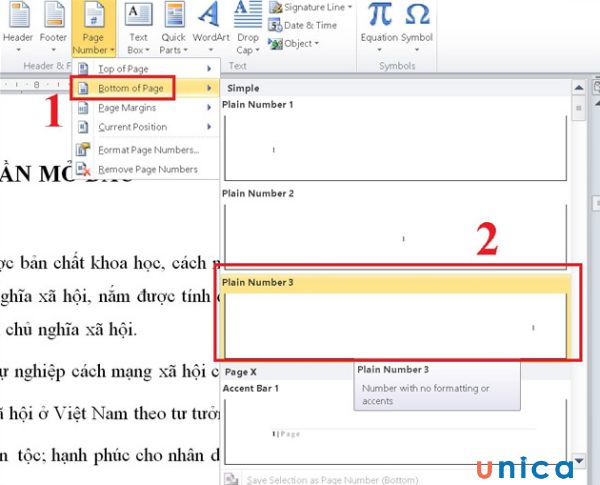The image size is (600, 485).
Task: Click the document line "chủ nghĩa xã hội."
Action: (71, 330)
